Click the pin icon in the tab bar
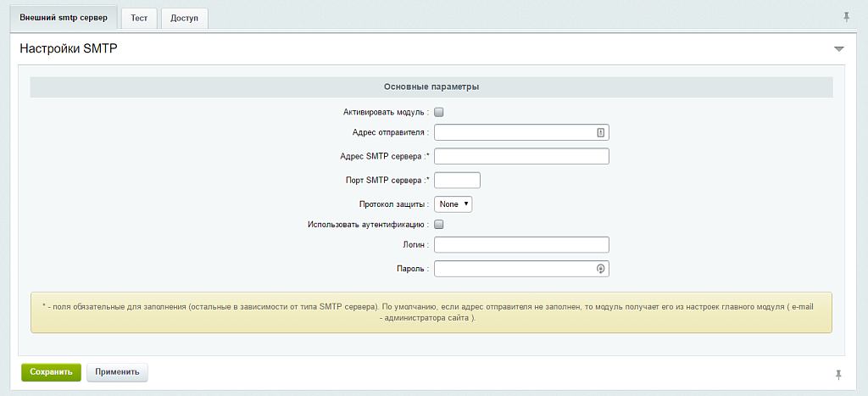The width and height of the screenshot is (868, 396). [846, 17]
